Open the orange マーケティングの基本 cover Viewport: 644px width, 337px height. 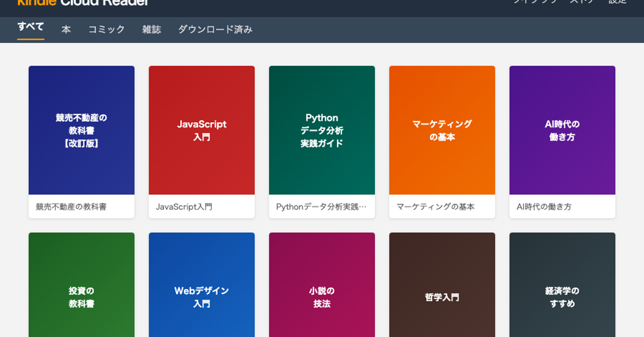[x=442, y=130]
